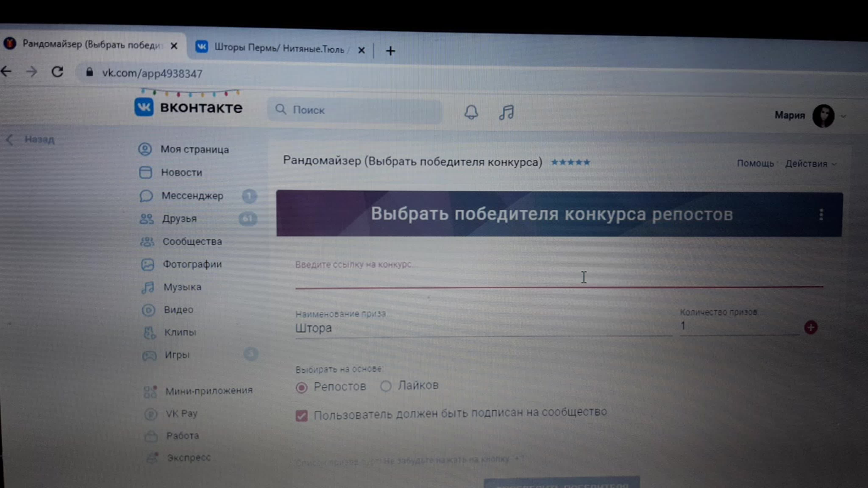Click the browser forward arrow
Screen dimensions: 868x488
(32, 71)
